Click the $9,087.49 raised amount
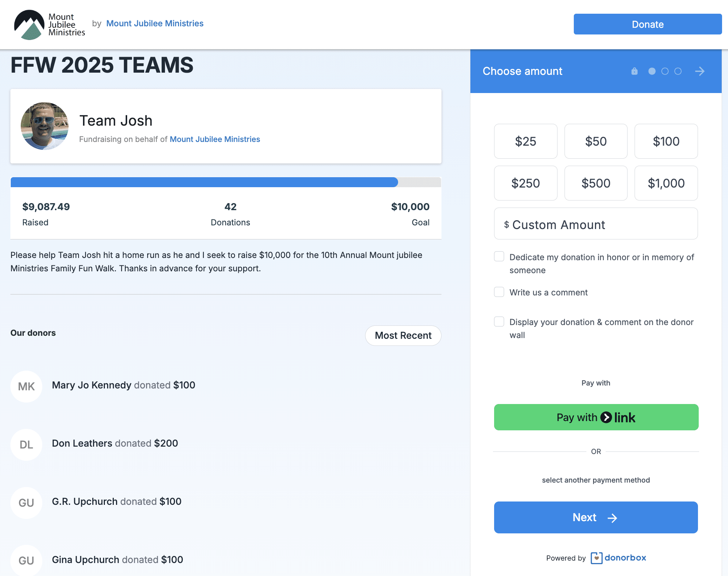 46,207
